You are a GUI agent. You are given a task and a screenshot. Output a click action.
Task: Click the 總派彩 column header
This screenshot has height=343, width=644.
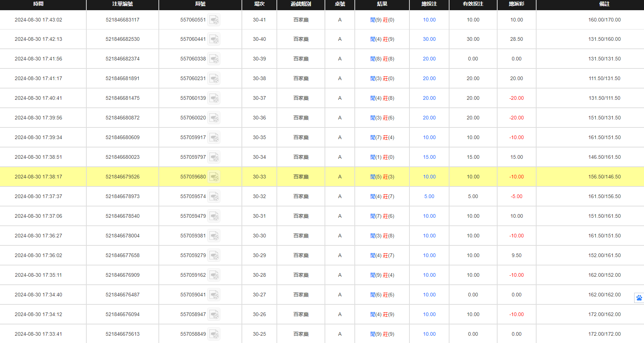517,4
